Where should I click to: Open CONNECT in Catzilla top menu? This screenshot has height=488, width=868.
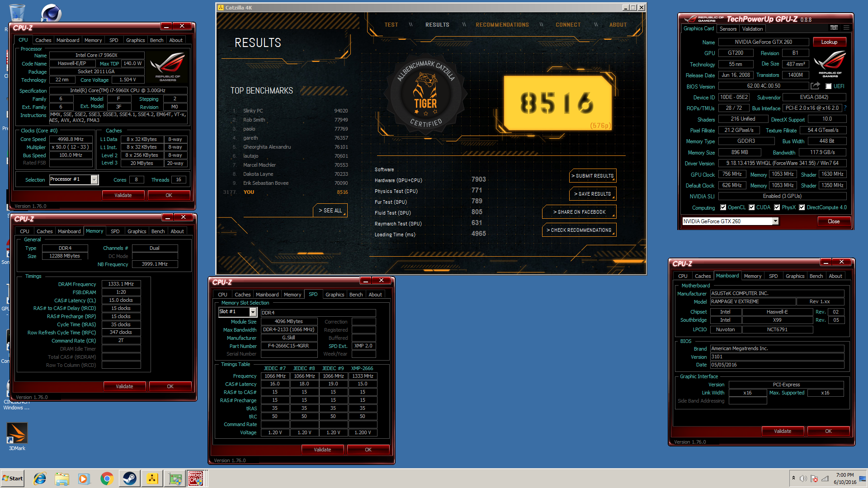(568, 25)
